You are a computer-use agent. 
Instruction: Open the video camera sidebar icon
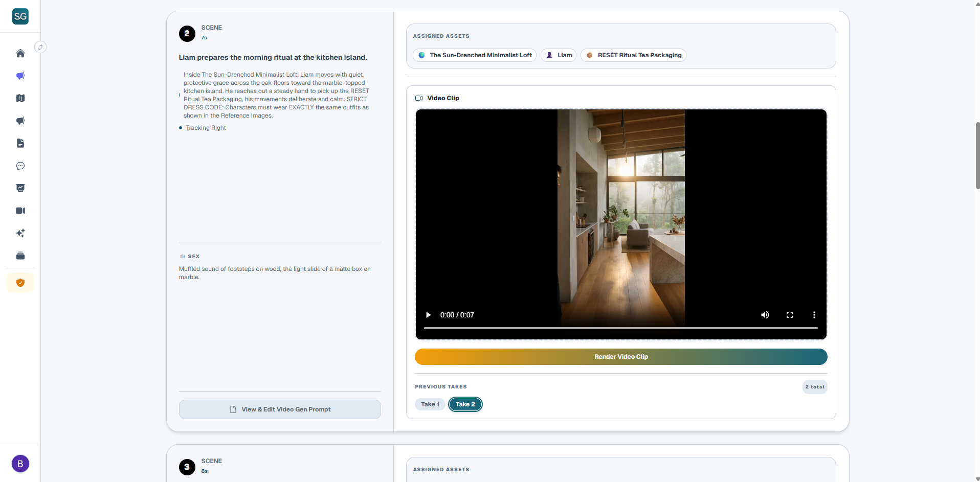pos(20,211)
